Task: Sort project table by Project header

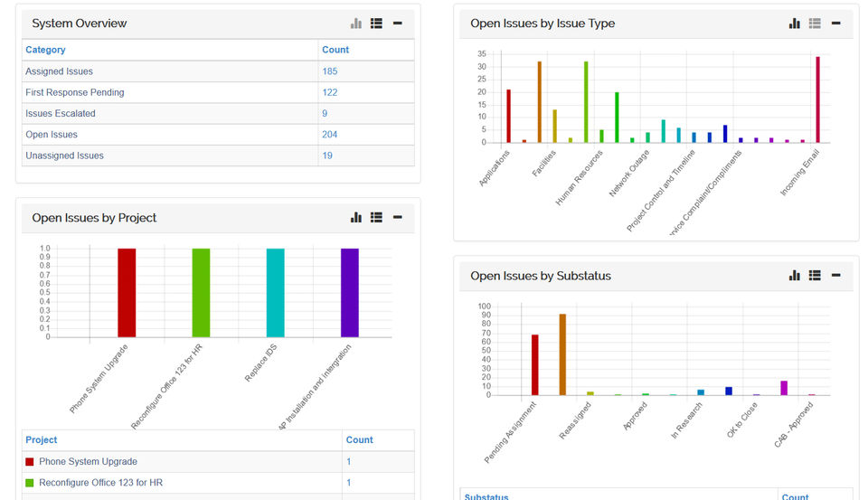Action: 42,439
